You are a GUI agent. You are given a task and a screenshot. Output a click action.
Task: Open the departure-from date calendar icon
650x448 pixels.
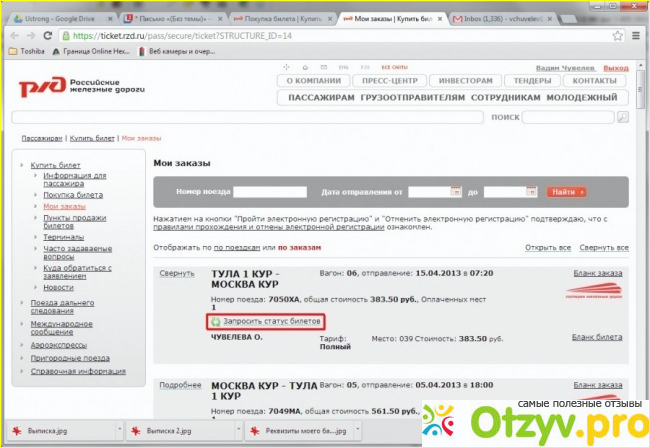coord(455,191)
